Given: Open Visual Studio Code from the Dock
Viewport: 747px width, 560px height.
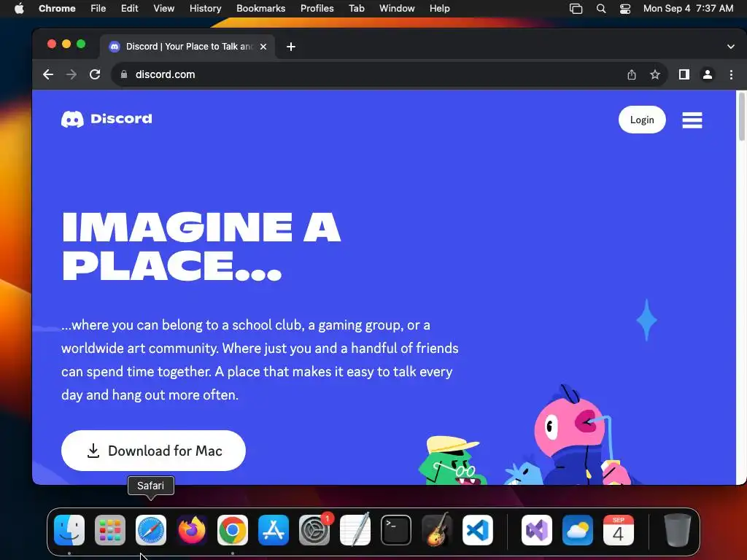Looking at the screenshot, I should tap(477, 530).
